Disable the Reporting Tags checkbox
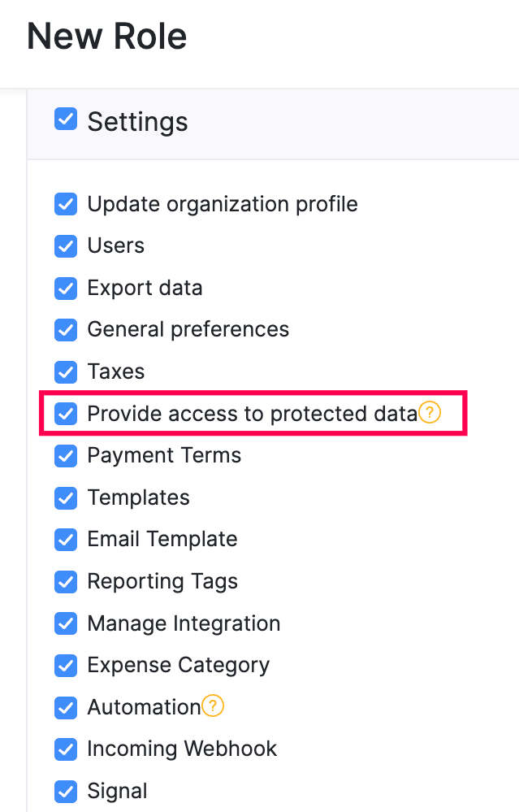 click(x=65, y=581)
